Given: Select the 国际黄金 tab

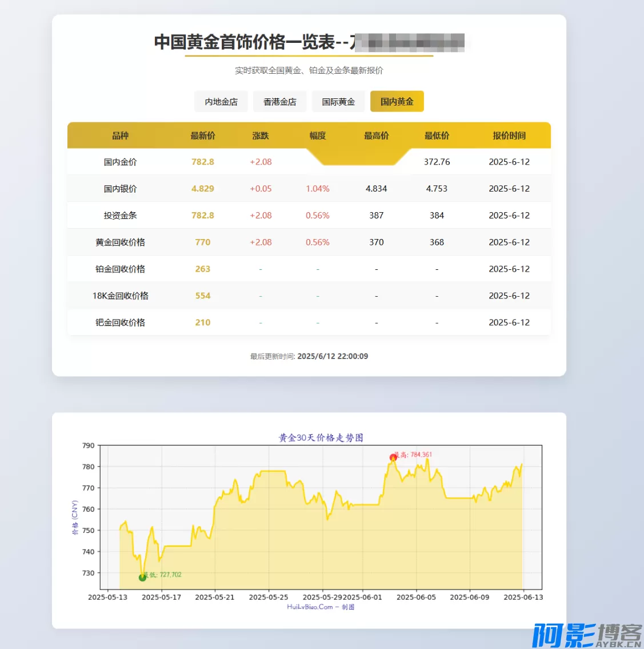Looking at the screenshot, I should coord(338,102).
